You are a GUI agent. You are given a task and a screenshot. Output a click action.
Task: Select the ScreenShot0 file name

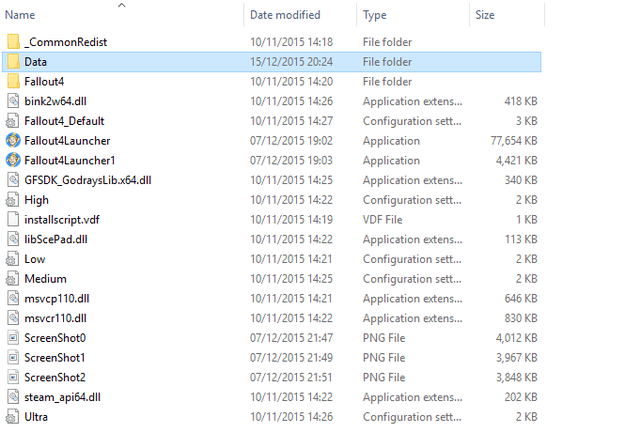coord(55,338)
